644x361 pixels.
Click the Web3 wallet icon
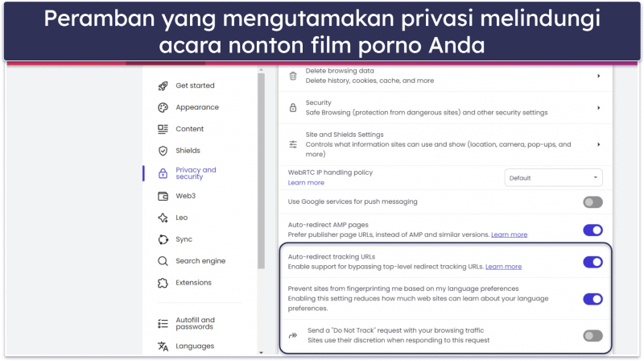click(x=163, y=196)
